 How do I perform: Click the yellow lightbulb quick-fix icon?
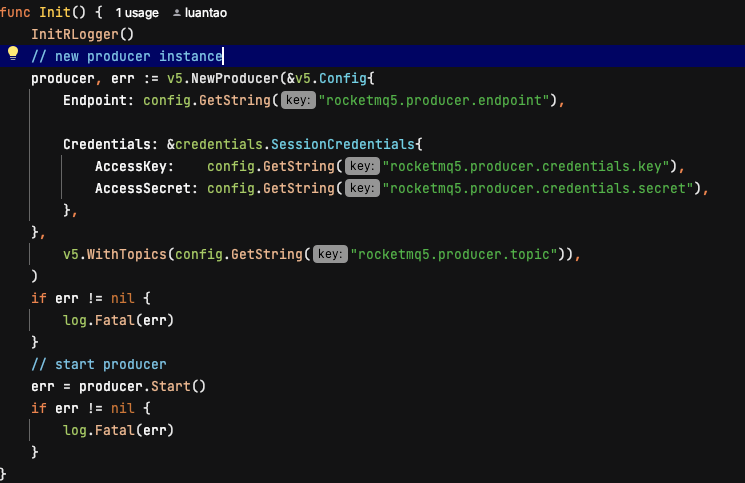click(13, 54)
